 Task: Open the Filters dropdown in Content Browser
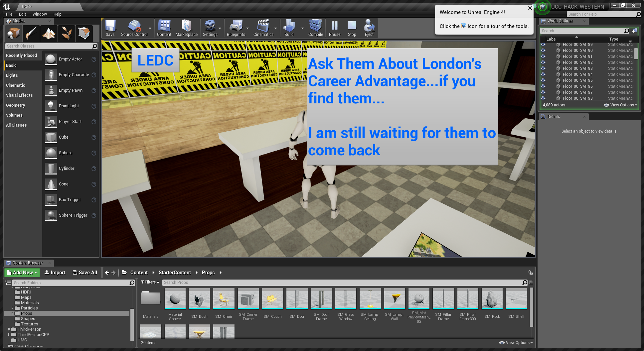pyautogui.click(x=150, y=282)
